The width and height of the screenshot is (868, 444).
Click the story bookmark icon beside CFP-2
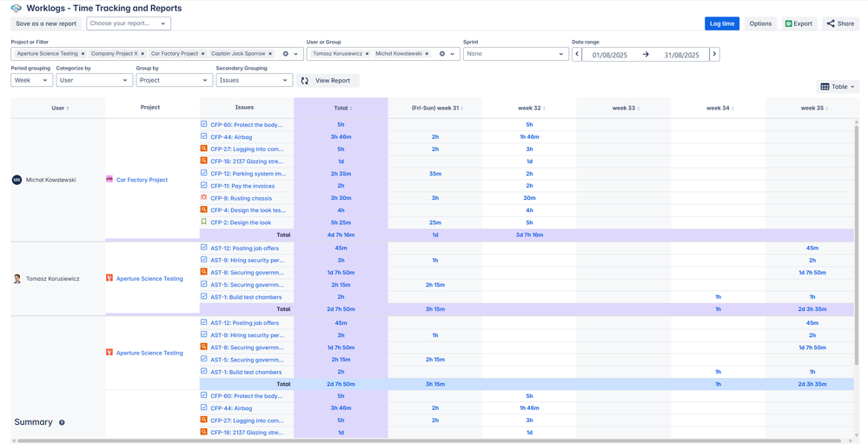[x=204, y=222]
